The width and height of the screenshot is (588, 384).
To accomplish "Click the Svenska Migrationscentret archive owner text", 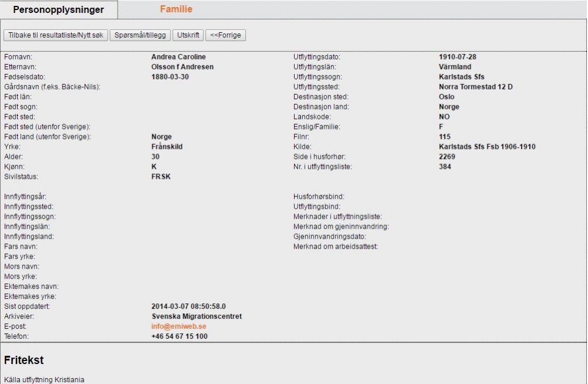I will pos(196,316).
